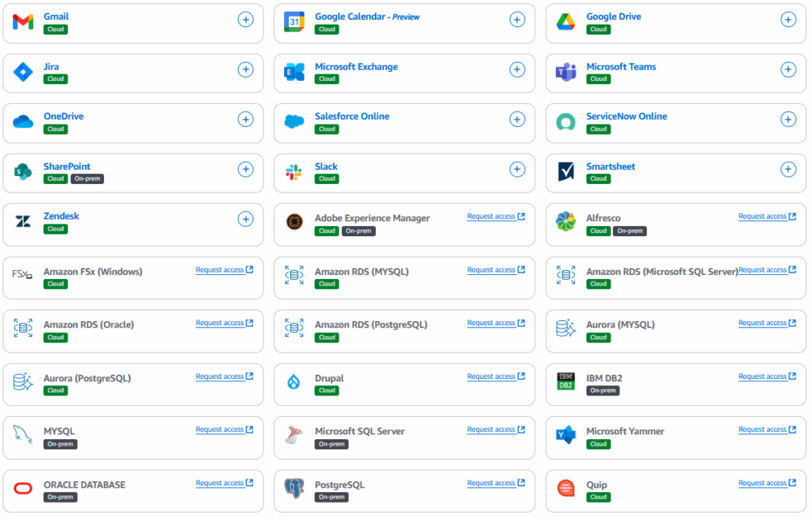Click the Aurora (MYSQL) database icon
Image resolution: width=812 pixels, height=520 pixels.
[x=565, y=328]
